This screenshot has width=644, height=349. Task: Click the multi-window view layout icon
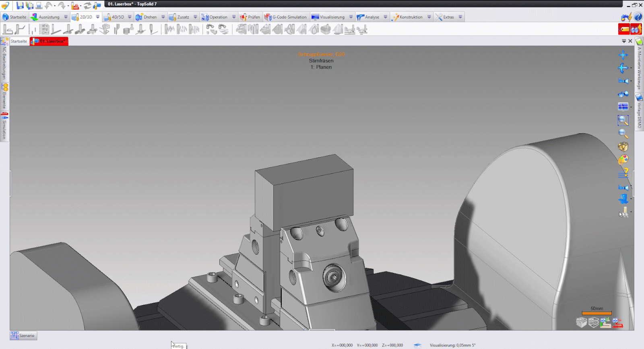(623, 106)
